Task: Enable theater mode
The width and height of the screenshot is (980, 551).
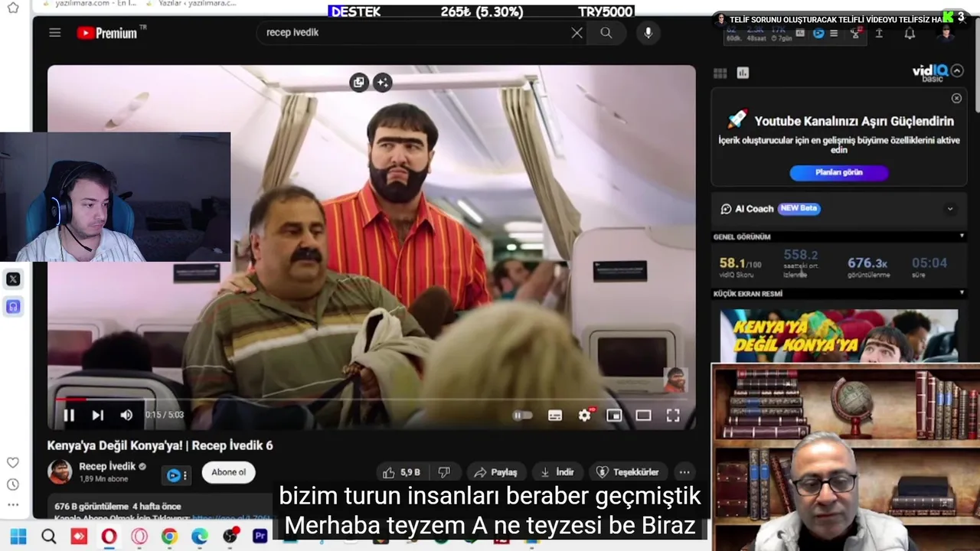Action: point(643,415)
